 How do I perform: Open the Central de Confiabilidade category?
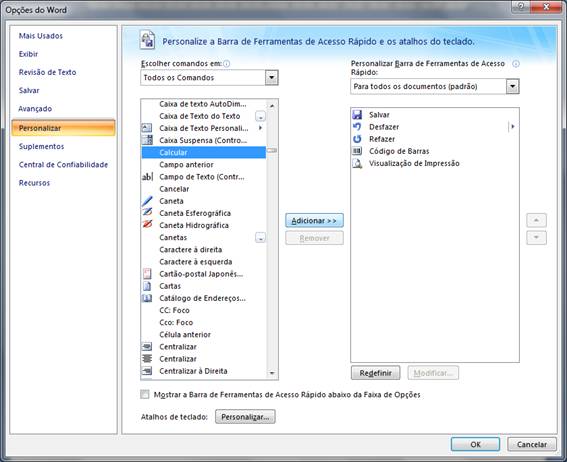tap(63, 164)
